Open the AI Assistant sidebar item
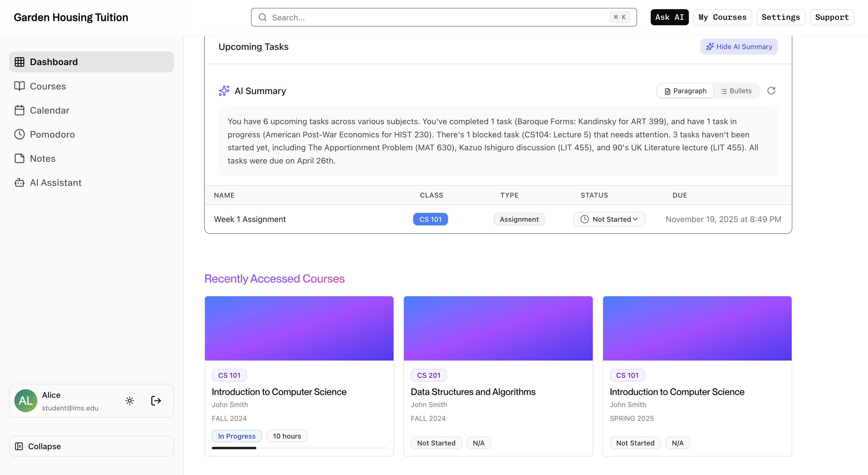Screen dimensions: 868x475 pyautogui.click(x=56, y=182)
